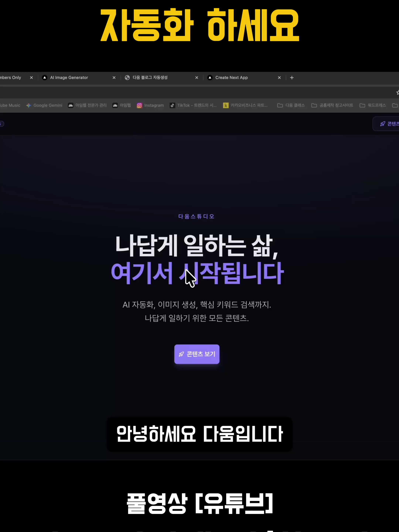399x532 pixels.
Task: Click the Kakao 'k' bookmark icon
Action: click(x=226, y=105)
